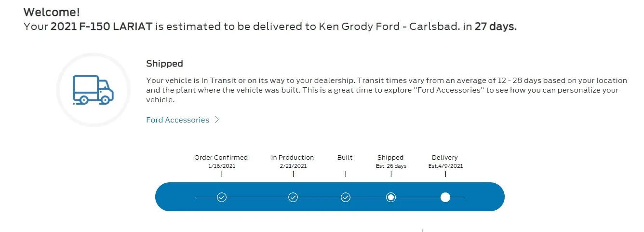Click the Built checkmark circle
This screenshot has height=232, width=644.
click(345, 197)
